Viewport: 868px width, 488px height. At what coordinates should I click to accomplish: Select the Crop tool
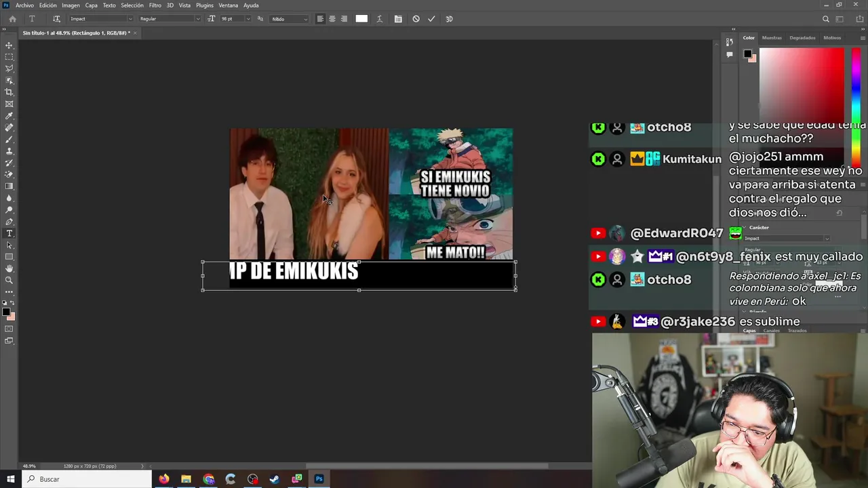coord(9,92)
